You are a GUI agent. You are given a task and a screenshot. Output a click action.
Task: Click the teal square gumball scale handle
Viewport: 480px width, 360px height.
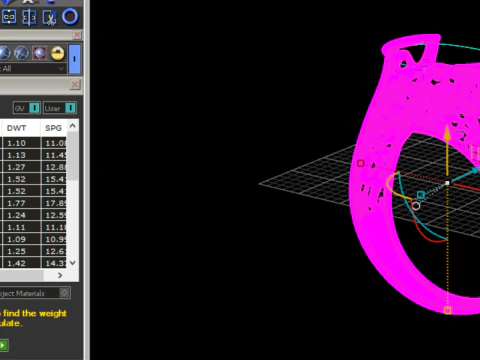421,195
